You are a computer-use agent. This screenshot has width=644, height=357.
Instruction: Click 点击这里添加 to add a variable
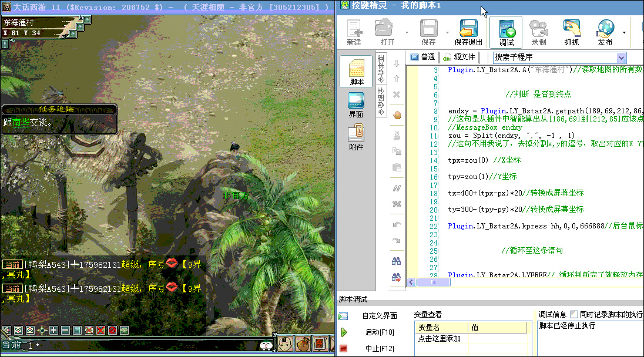pos(440,339)
